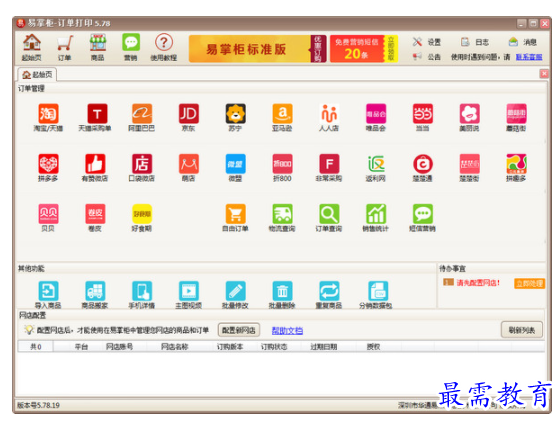Open 非常采购 F icon
The width and height of the screenshot is (560, 426).
329,167
